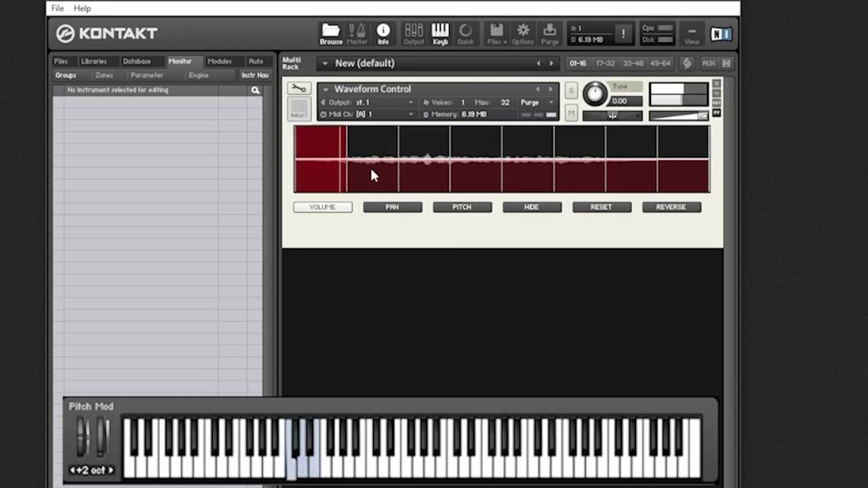Image resolution: width=868 pixels, height=488 pixels.
Task: Click the instrument pan slider
Action: coord(612,116)
